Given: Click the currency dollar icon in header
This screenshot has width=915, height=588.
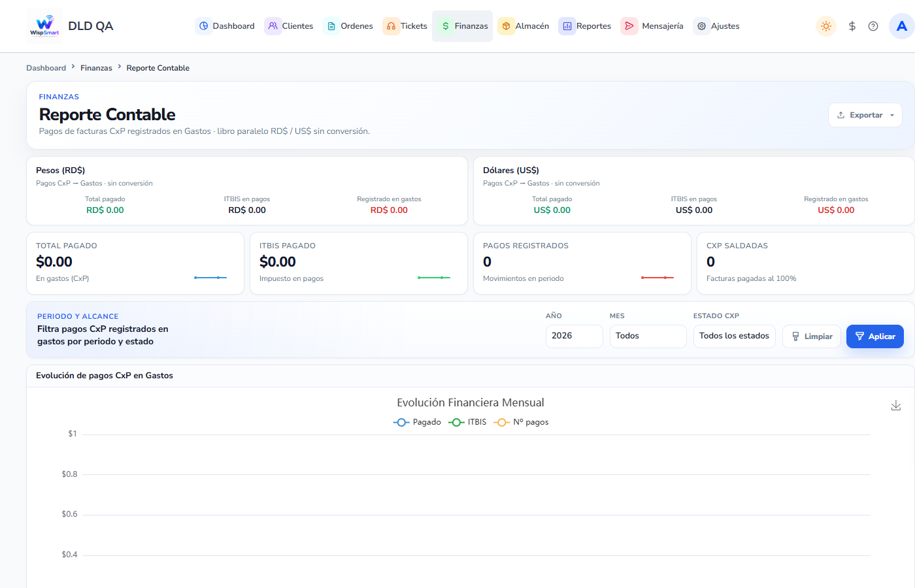Looking at the screenshot, I should [852, 26].
